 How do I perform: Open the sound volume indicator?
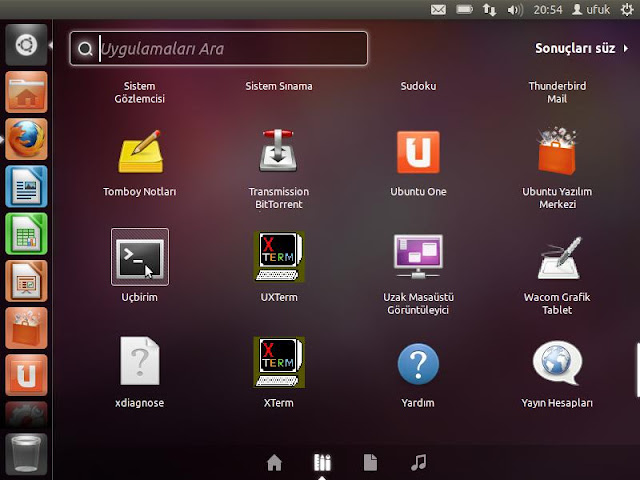tap(515, 9)
